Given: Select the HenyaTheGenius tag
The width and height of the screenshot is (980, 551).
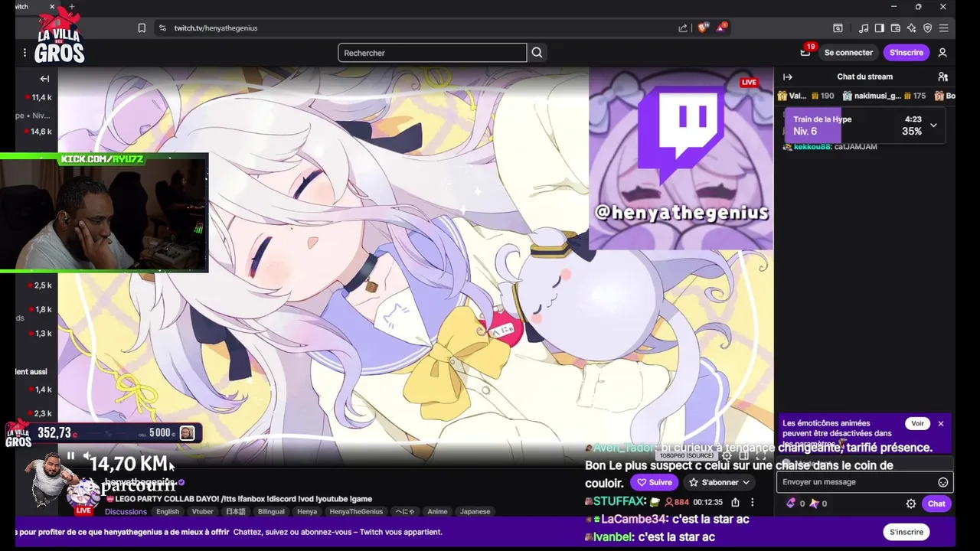Looking at the screenshot, I should [356, 512].
